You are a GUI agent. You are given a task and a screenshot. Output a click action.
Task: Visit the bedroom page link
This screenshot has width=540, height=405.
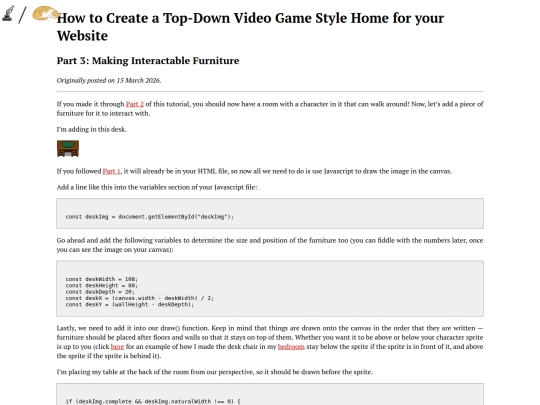291,347
